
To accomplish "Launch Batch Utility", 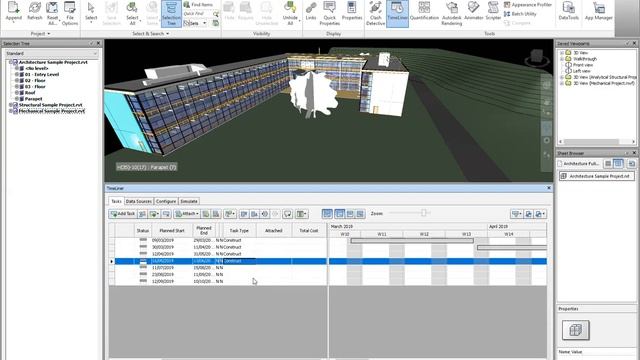I will click(520, 14).
